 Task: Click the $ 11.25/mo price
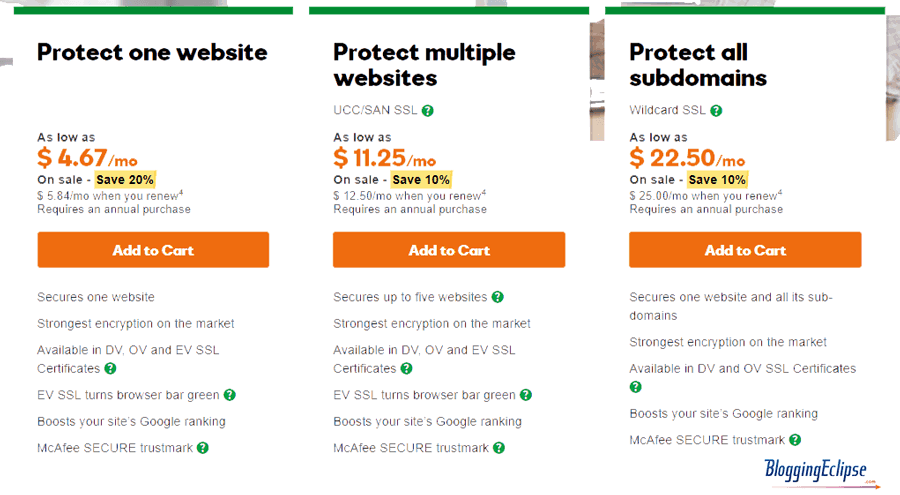tap(385, 157)
